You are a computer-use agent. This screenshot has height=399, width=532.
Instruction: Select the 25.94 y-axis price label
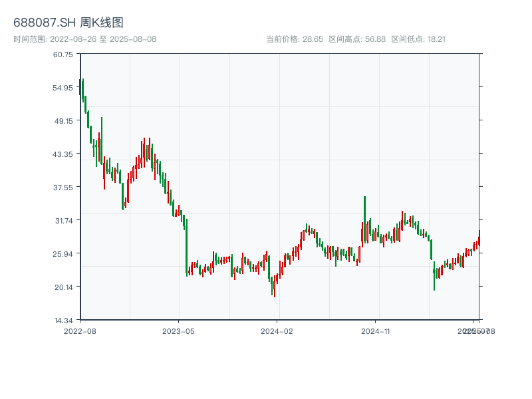[x=63, y=254]
